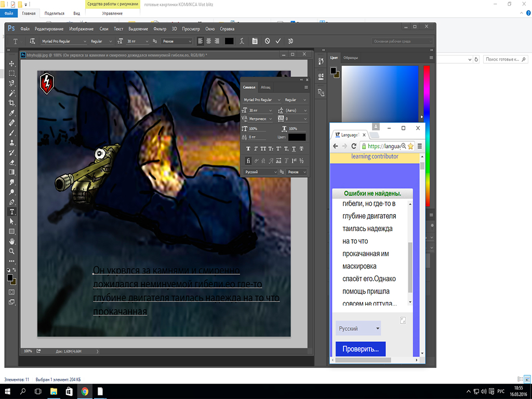Select the Eraser tool
The width and height of the screenshot is (532, 399).
click(11, 163)
